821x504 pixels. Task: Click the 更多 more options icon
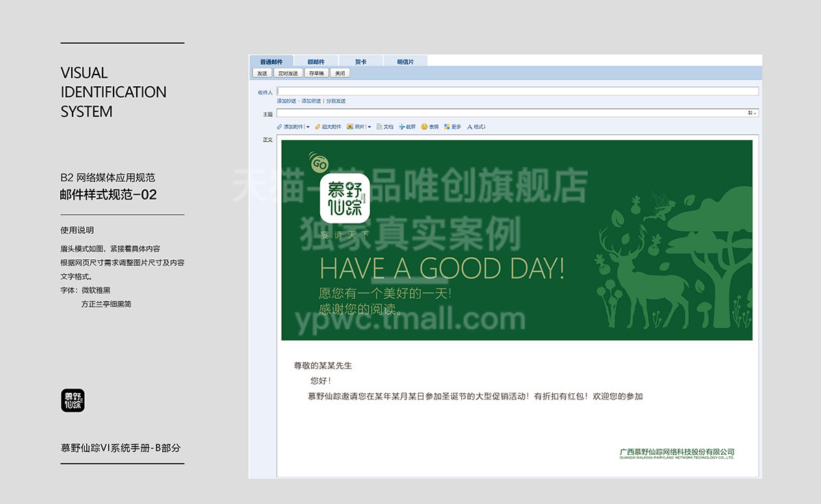click(447, 127)
